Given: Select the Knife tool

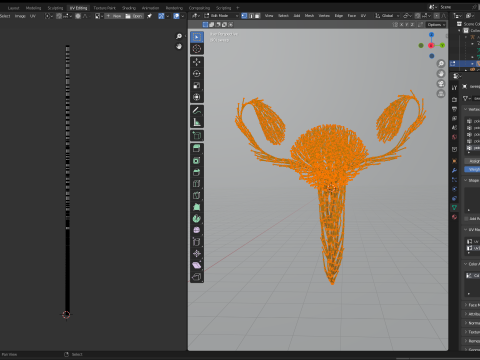Looking at the screenshot, I should (197, 195).
